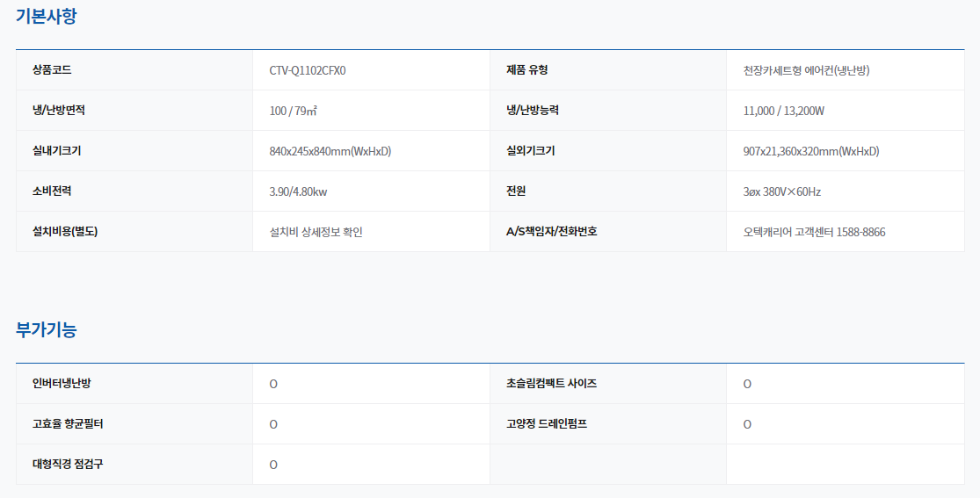This screenshot has width=980, height=498.
Task: Click the 3.90/4.80kw power consumption value
Action: coord(298,191)
